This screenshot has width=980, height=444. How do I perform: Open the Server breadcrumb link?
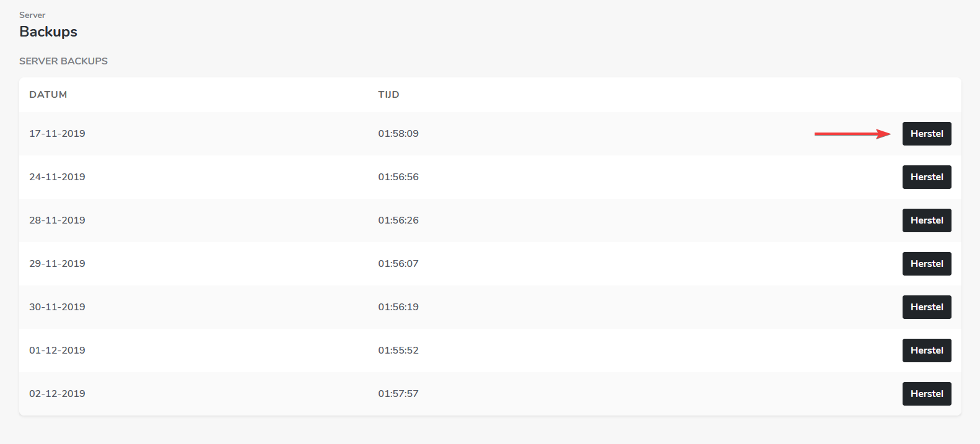(x=32, y=15)
